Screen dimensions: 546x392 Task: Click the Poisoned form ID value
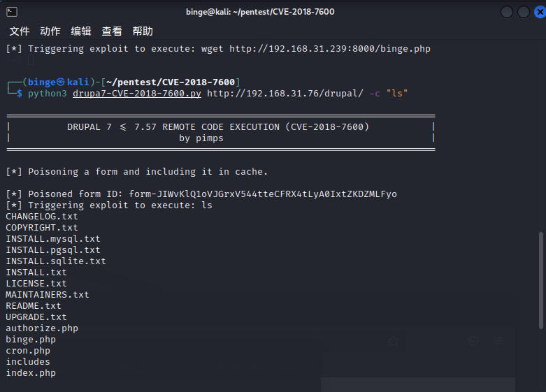click(x=263, y=194)
